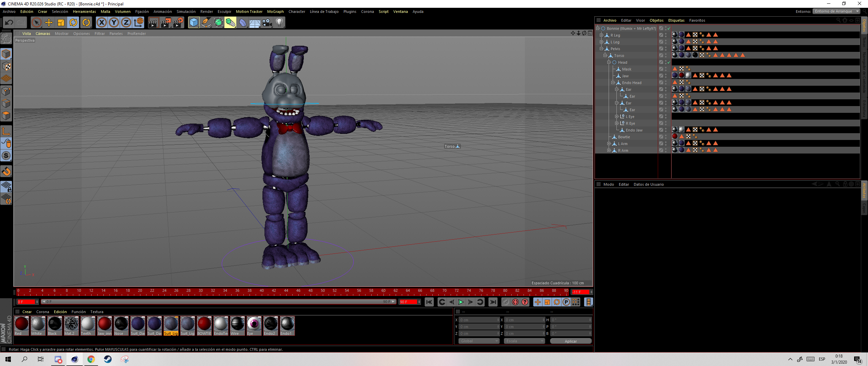This screenshot has width=868, height=366.
Task: Play the animation forwards
Action: pyautogui.click(x=461, y=302)
